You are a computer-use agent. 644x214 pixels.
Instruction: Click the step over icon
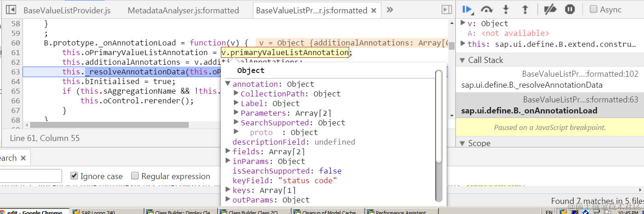point(487,9)
